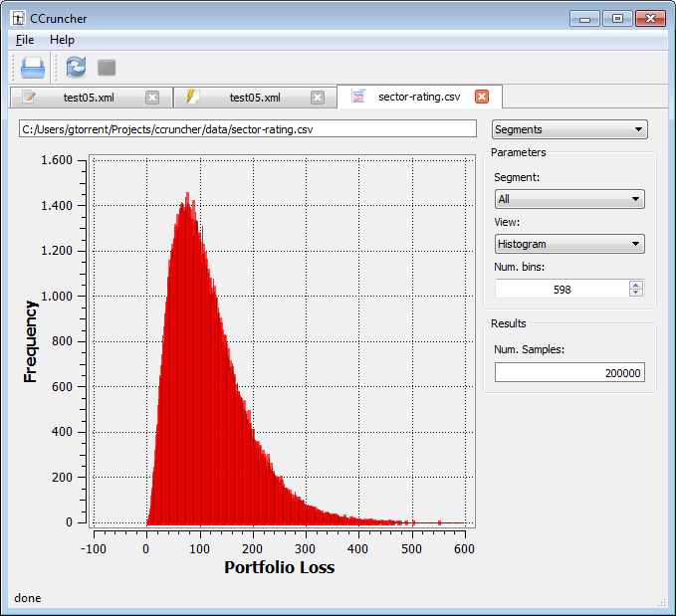Click the file path text field

(x=247, y=129)
